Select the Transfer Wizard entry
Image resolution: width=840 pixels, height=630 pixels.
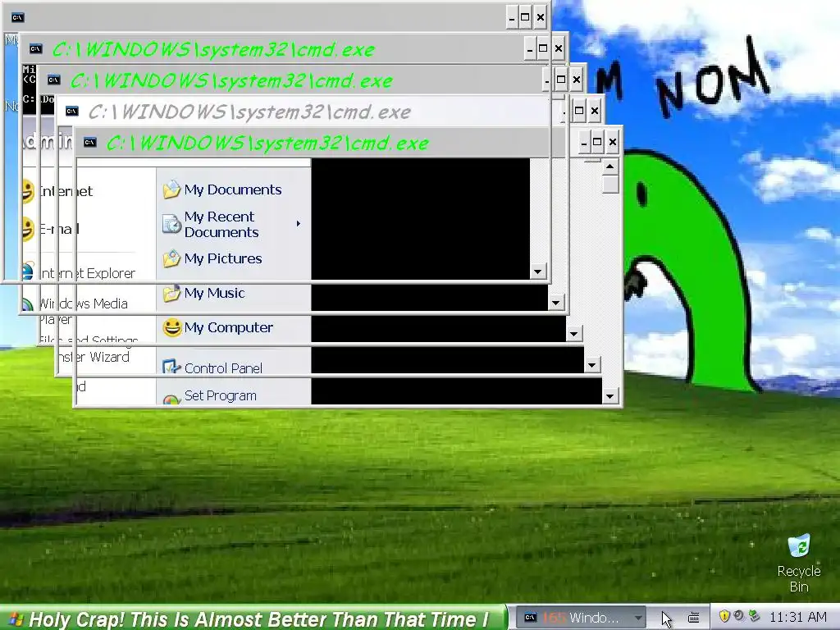94,357
